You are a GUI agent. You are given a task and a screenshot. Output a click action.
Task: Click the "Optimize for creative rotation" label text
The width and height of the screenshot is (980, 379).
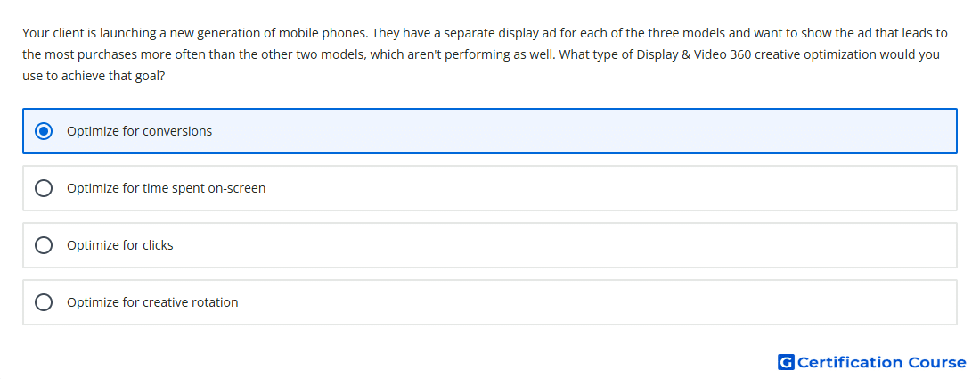[x=152, y=302]
